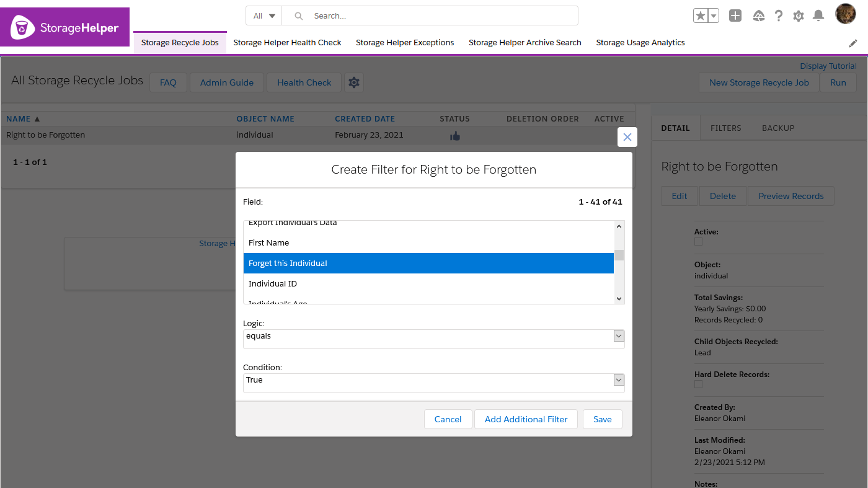The height and width of the screenshot is (488, 868).
Task: Click Delete in the detail panel
Action: [723, 196]
